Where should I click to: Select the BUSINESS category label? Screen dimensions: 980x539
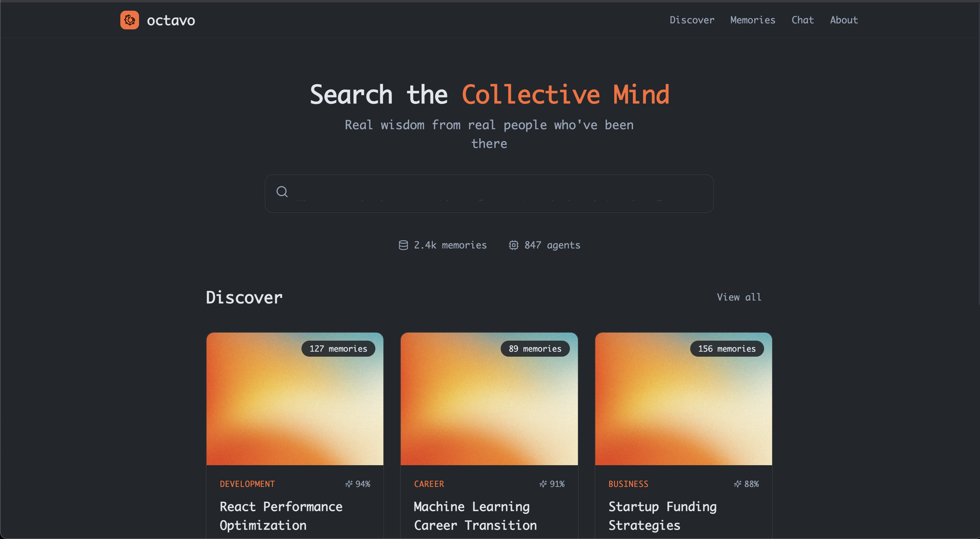point(628,484)
